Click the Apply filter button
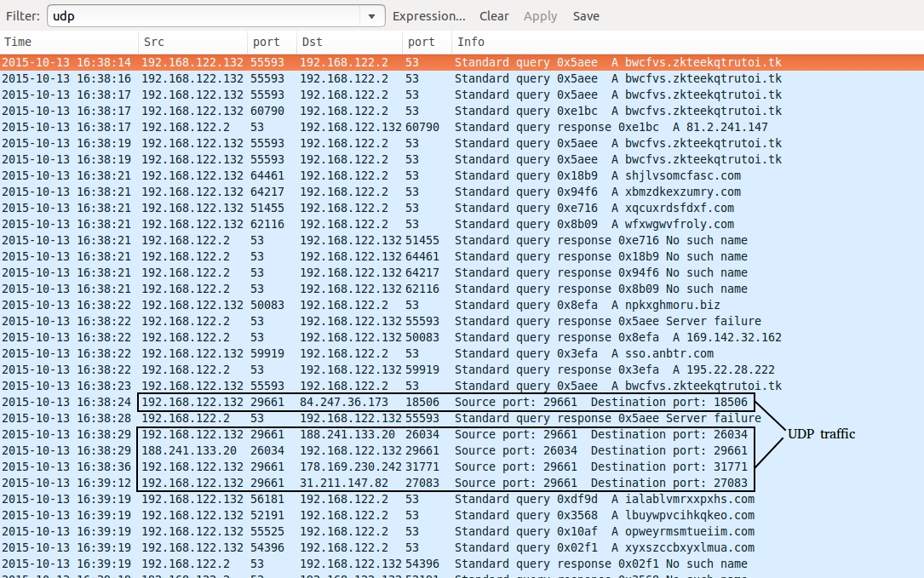The image size is (924, 578). (x=540, y=16)
